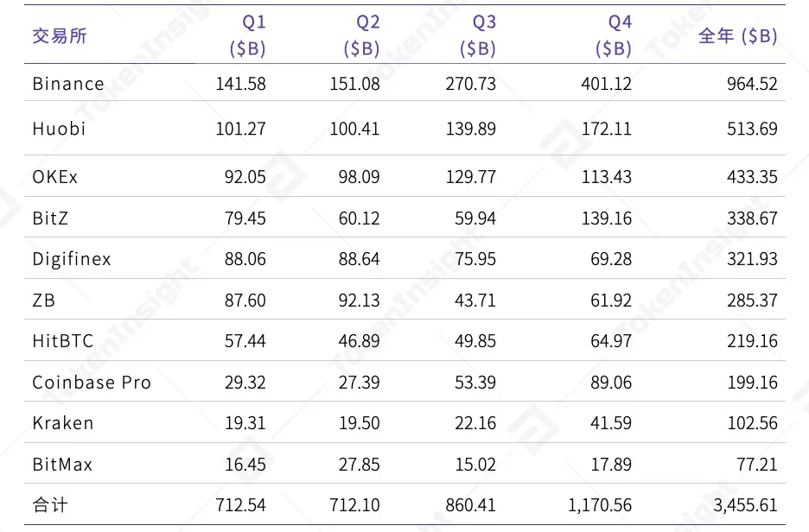Click the OKEx row label
This screenshot has width=809, height=532.
tap(54, 177)
